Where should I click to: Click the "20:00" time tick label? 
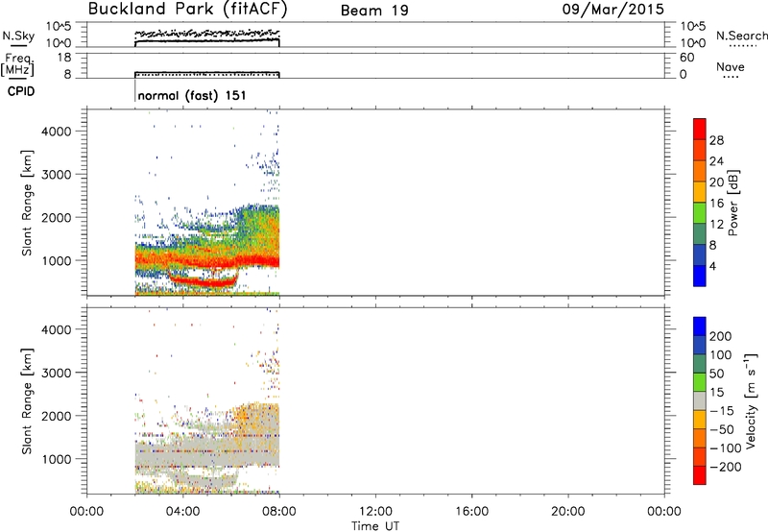(x=568, y=512)
